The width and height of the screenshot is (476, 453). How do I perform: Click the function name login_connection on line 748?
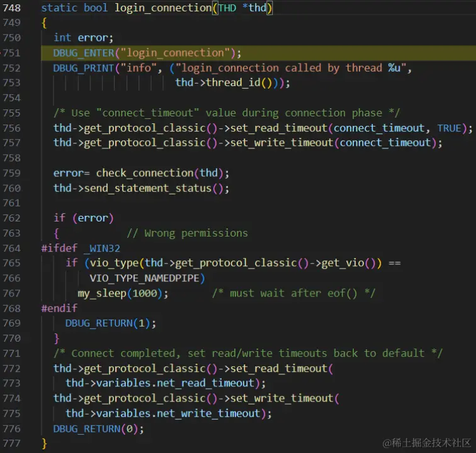click(162, 8)
